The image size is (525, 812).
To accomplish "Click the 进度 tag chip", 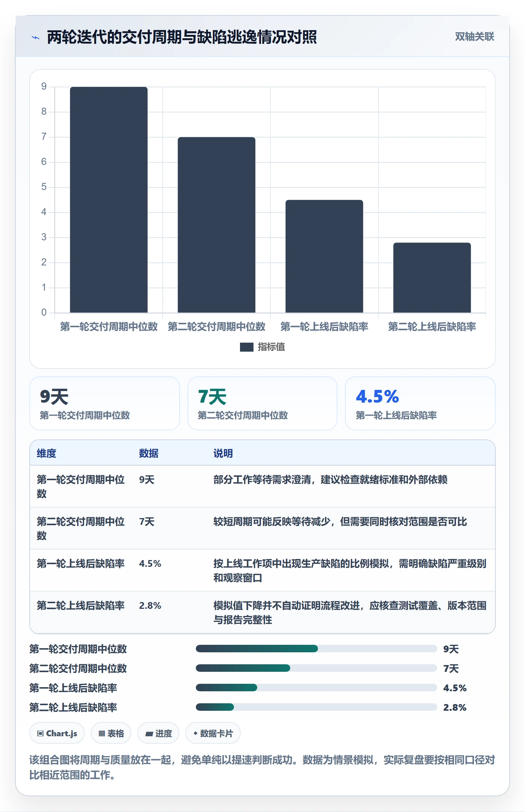I will (158, 733).
